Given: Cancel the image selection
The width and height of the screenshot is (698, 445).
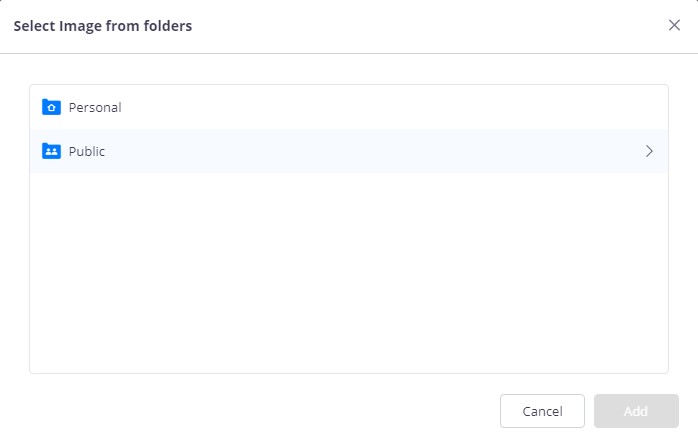Looking at the screenshot, I should coord(542,411).
